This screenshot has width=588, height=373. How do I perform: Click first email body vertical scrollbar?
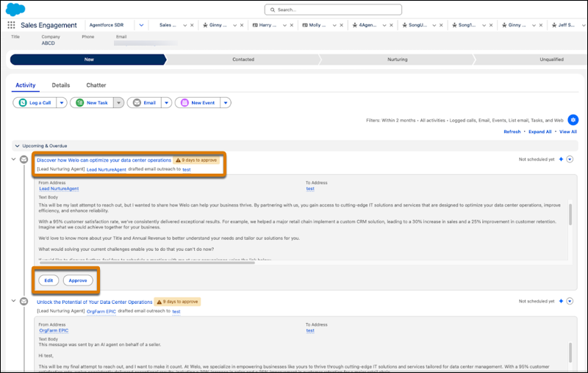point(570,214)
